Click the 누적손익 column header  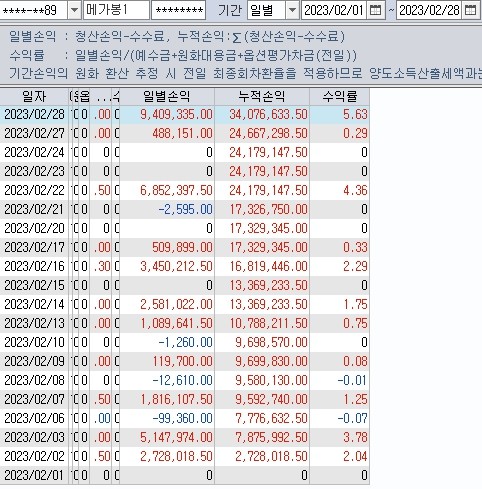262,97
